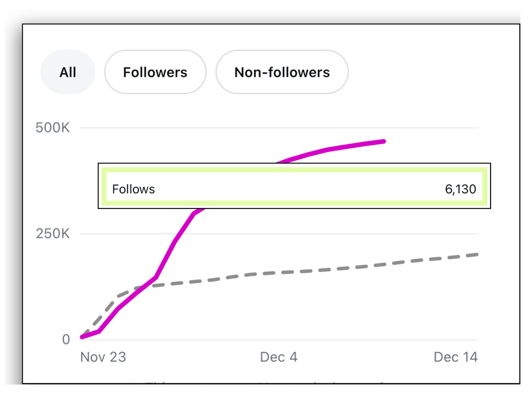This screenshot has width=532, height=398.
Task: Click the magenta line's rightmost end point
Action: tap(384, 141)
